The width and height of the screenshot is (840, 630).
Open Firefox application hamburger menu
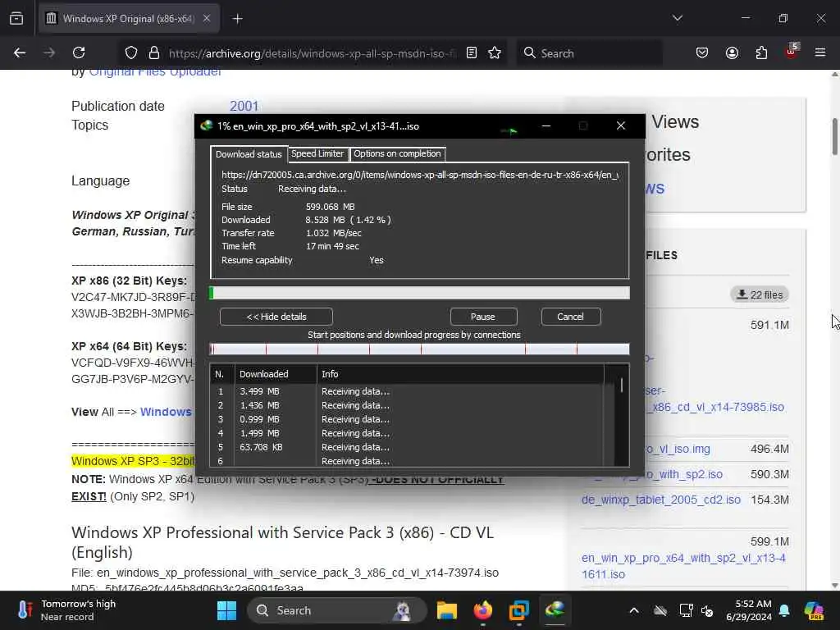click(820, 53)
